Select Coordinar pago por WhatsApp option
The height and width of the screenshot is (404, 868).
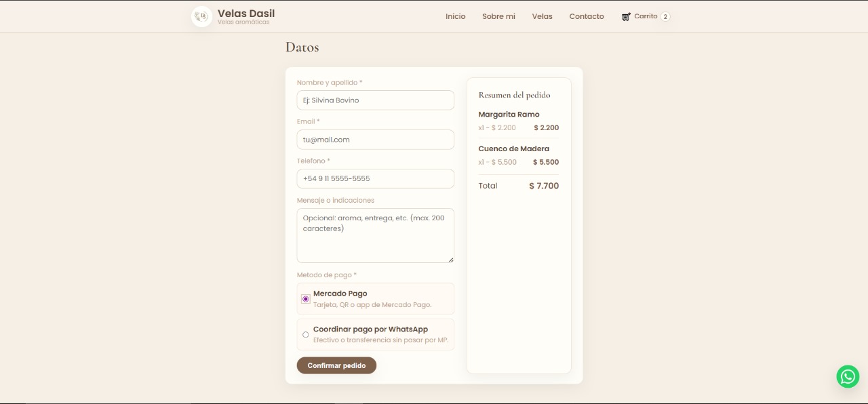(305, 334)
